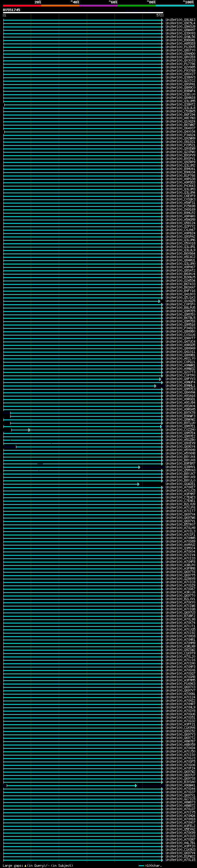197x868 pixels.
Task: Select hit label UniRef100_B3VSA0
Action: (180, 782)
